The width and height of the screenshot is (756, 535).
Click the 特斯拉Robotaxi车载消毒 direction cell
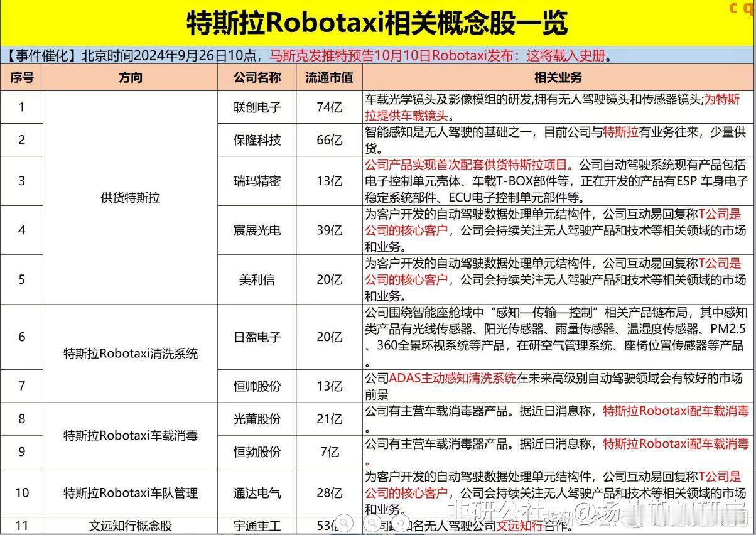click(130, 435)
